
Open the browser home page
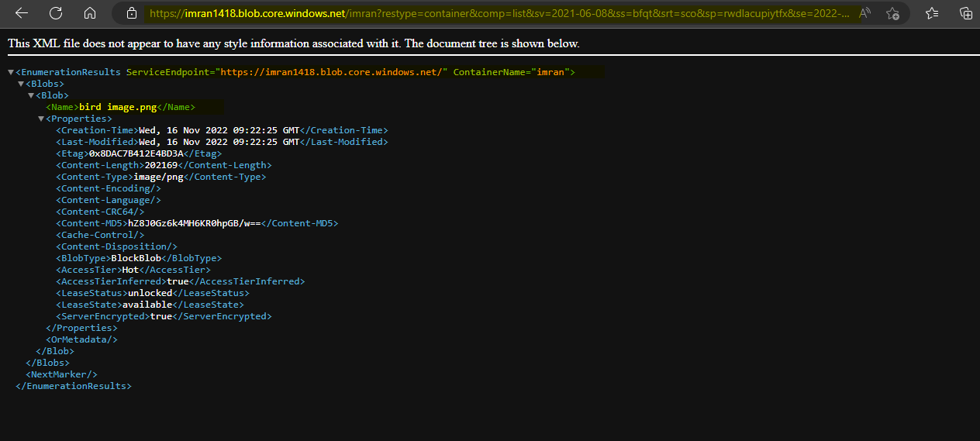click(x=90, y=13)
